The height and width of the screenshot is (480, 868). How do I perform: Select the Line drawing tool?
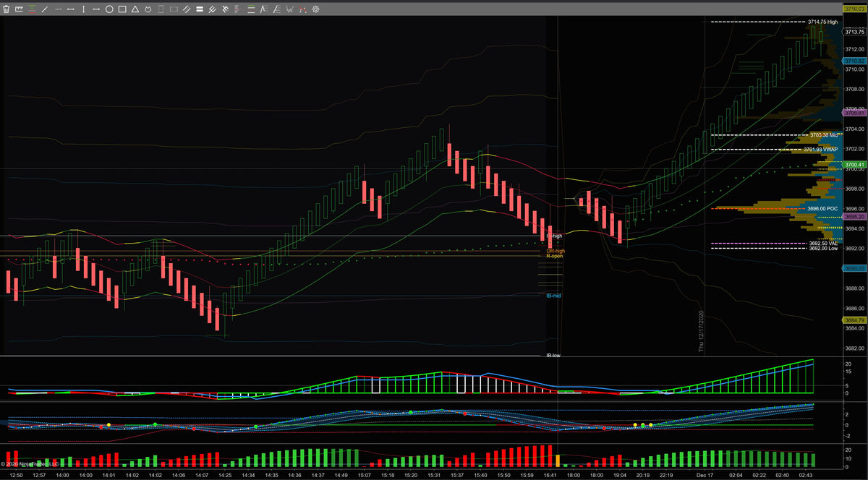coord(43,9)
